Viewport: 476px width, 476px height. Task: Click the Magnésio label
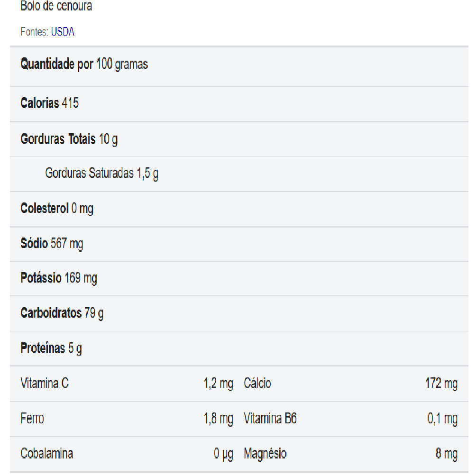pyautogui.click(x=265, y=454)
